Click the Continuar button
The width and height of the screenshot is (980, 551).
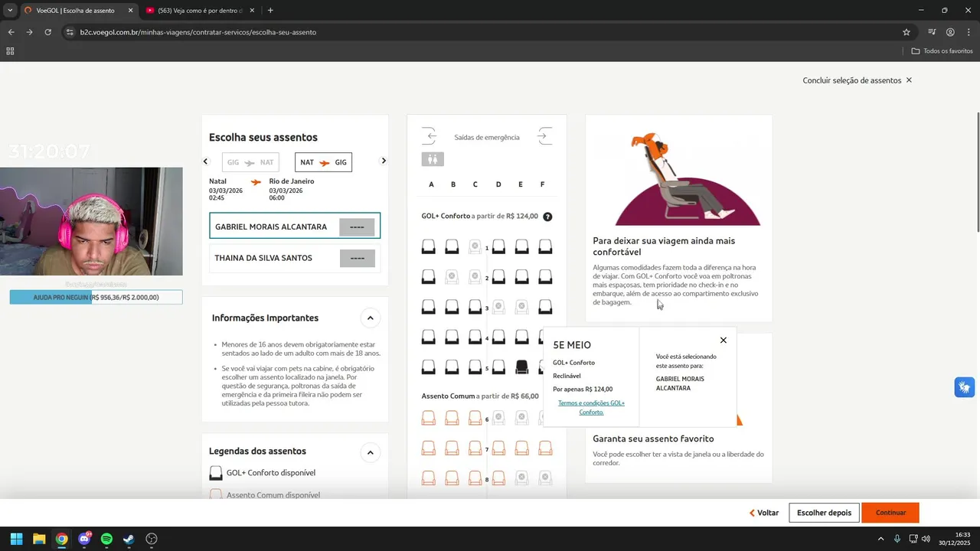pos(890,513)
